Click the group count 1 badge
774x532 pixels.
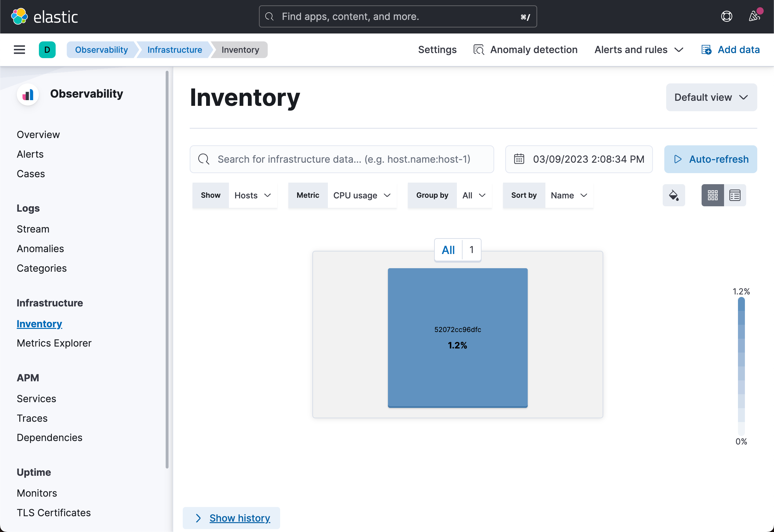471,250
